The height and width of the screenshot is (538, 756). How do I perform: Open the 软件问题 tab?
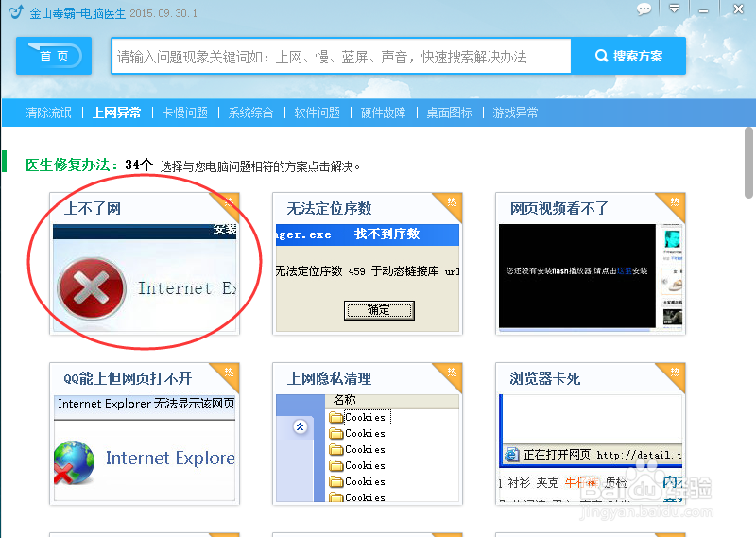pyautogui.click(x=317, y=113)
